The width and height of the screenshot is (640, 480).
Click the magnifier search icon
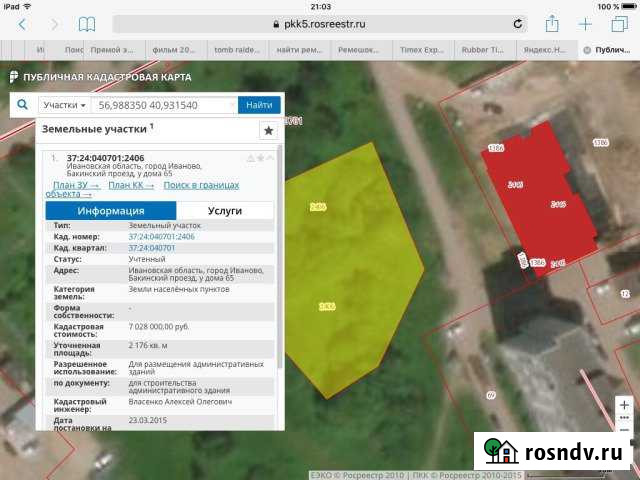22,104
